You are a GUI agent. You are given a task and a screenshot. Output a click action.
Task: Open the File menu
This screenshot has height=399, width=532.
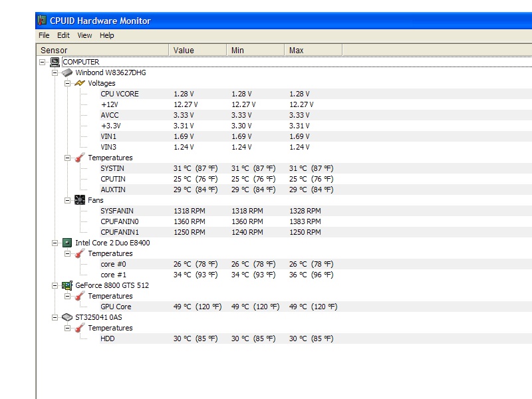coord(44,35)
